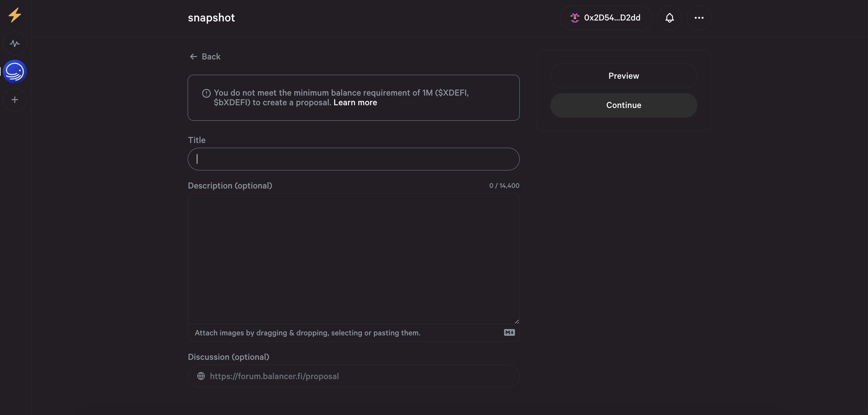The width and height of the screenshot is (868, 415).
Task: Click the attach images hint bar
Action: click(x=307, y=333)
